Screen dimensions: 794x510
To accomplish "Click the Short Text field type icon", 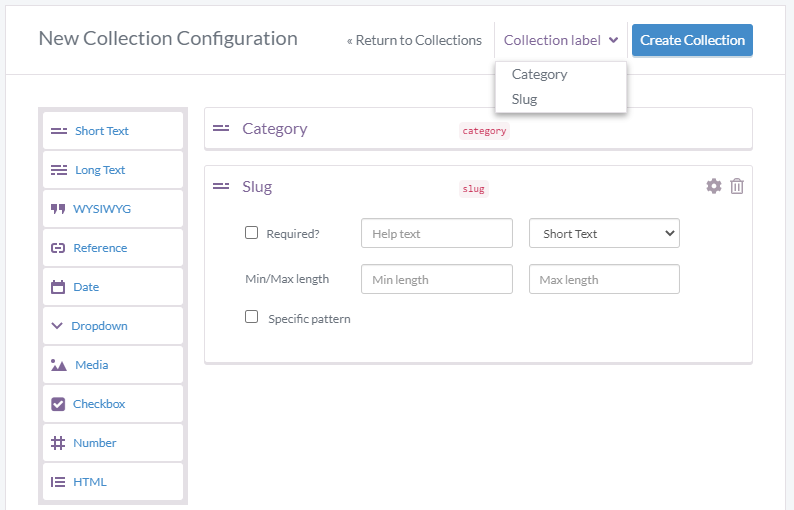I will 59,131.
